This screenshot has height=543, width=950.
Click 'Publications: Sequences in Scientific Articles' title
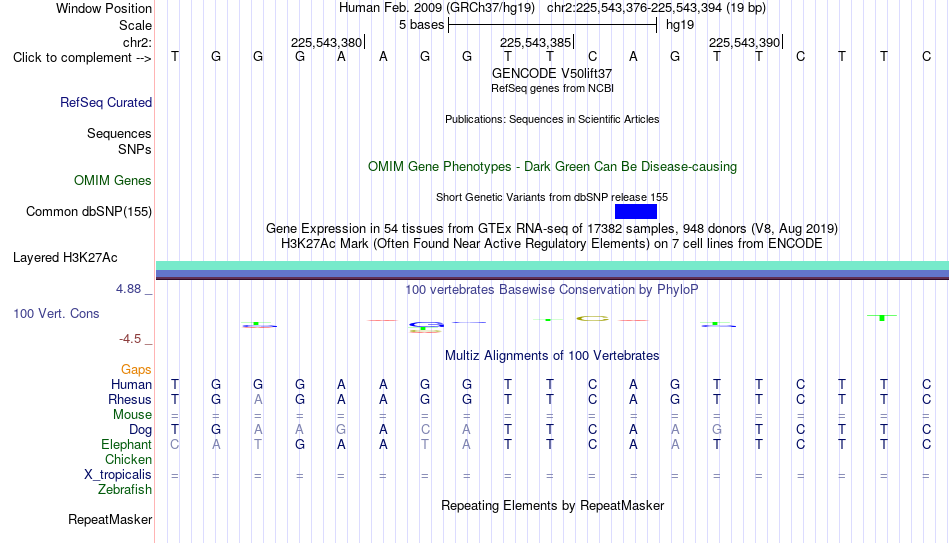coord(552,119)
